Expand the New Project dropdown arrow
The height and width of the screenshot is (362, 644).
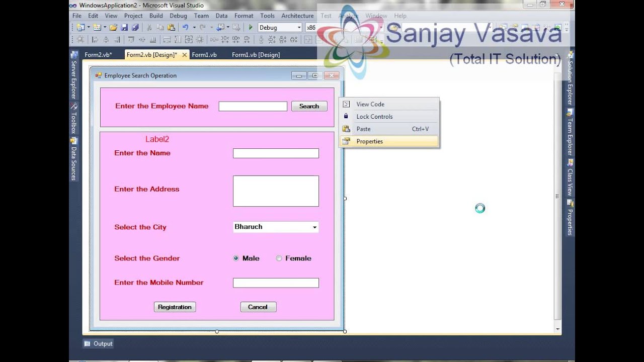[89, 28]
